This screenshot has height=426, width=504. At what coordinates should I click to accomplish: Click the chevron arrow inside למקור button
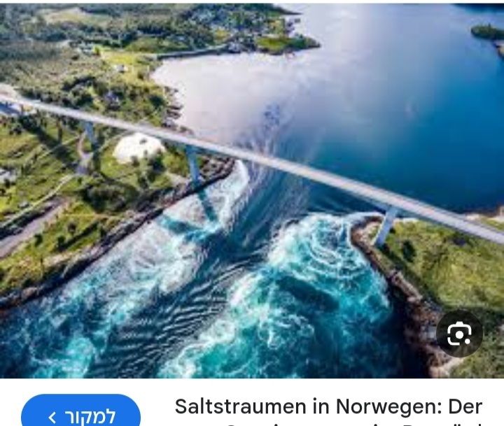tap(52, 418)
